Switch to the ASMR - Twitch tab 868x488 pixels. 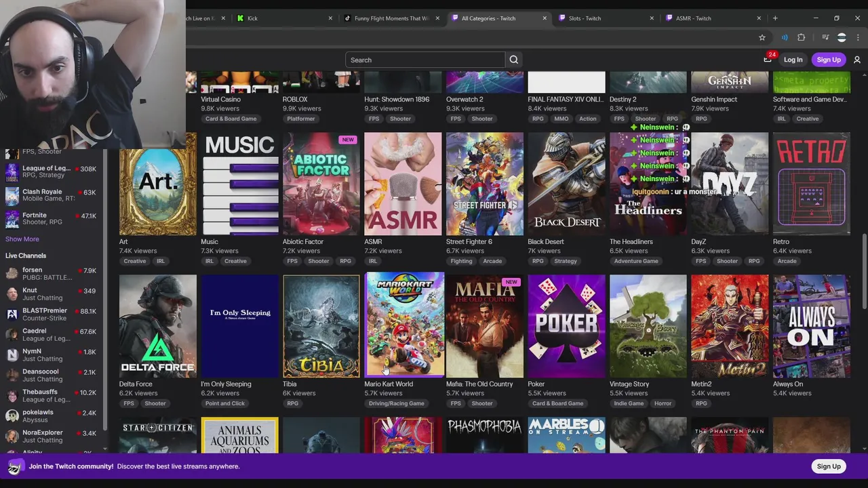[713, 18]
